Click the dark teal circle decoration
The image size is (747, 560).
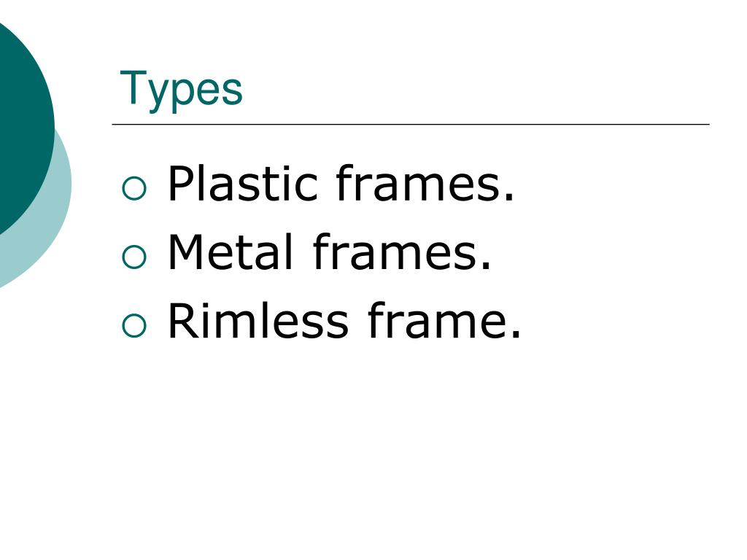24,126
